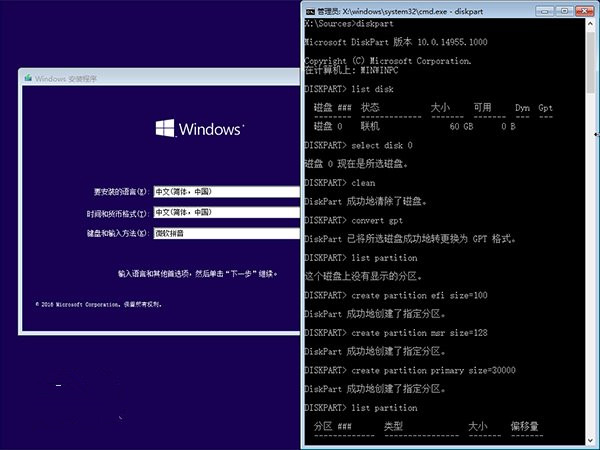Image resolution: width=600 pixels, height=450 pixels.
Task: Click the Windows Setup title bar icon
Action: [x=28, y=78]
